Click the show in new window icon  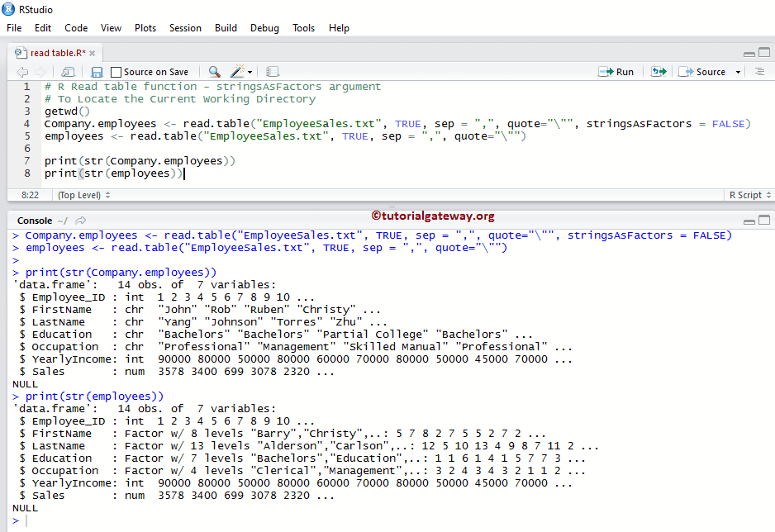tap(68, 72)
